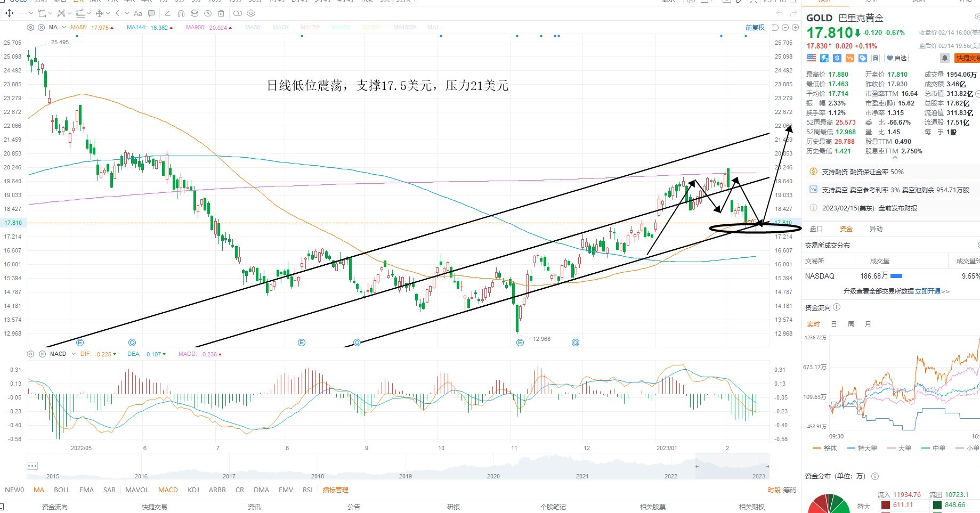Click the overlapping circles compare icon
This screenshot has width=980, height=513.
(238, 13)
